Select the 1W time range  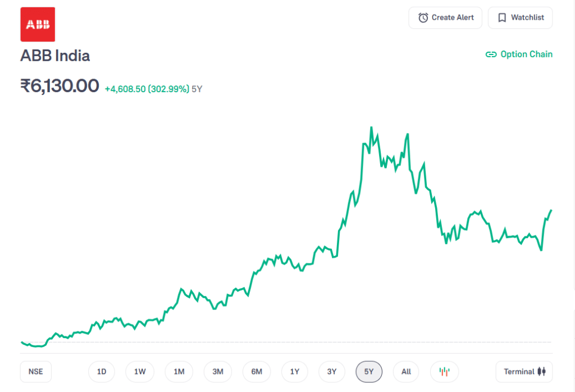point(140,371)
